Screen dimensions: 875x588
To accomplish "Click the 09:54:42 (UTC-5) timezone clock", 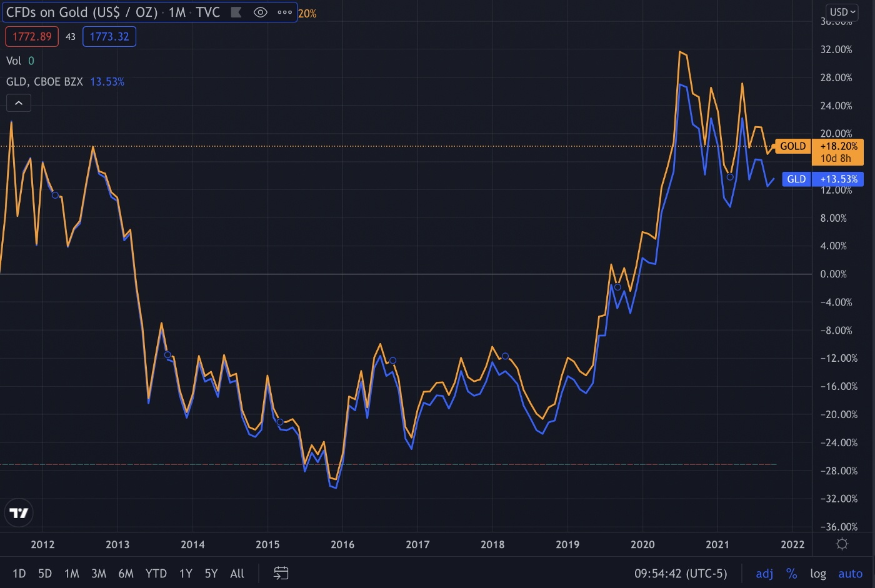I will (681, 573).
